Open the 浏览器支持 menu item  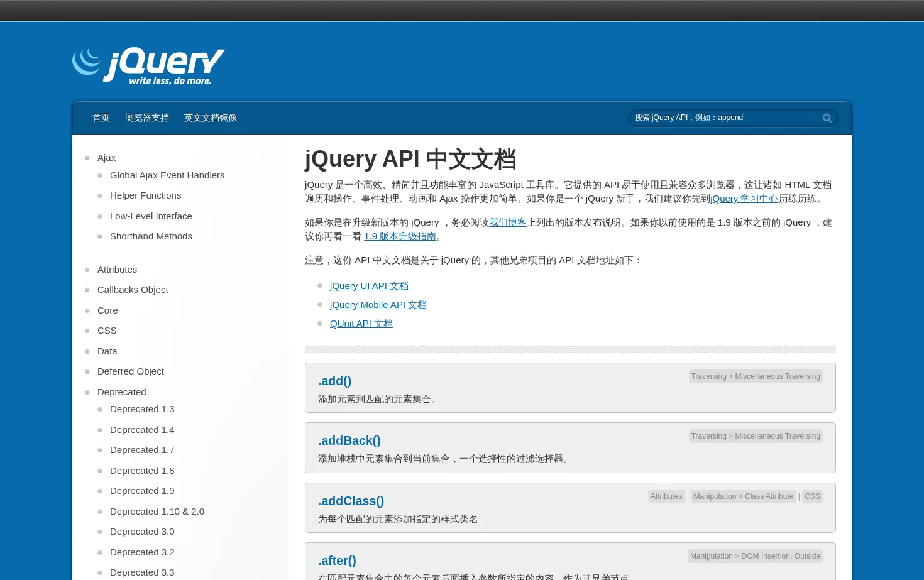click(147, 118)
